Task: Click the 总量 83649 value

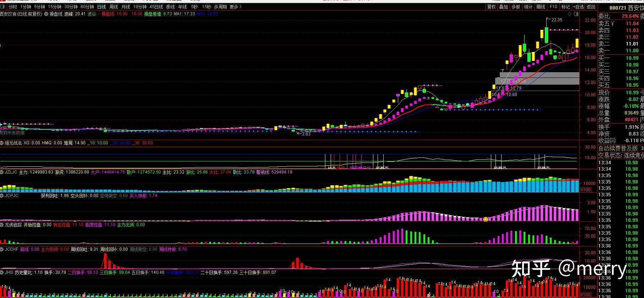Action: (x=632, y=113)
